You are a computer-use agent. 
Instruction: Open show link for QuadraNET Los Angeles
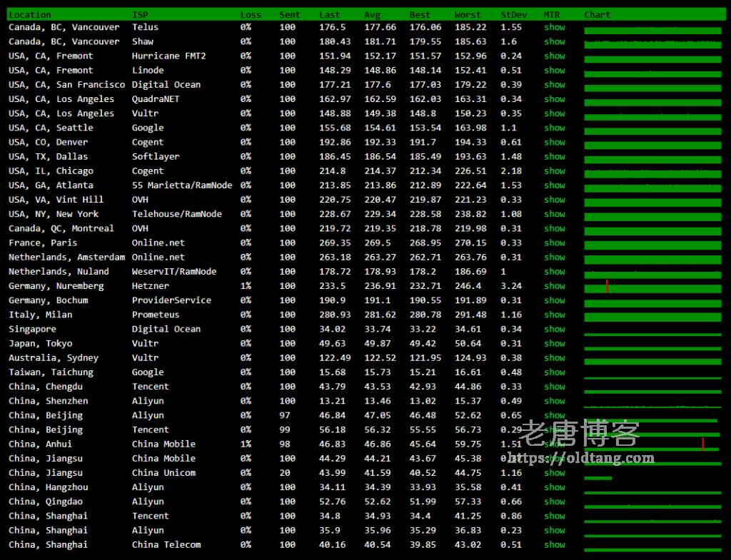554,99
